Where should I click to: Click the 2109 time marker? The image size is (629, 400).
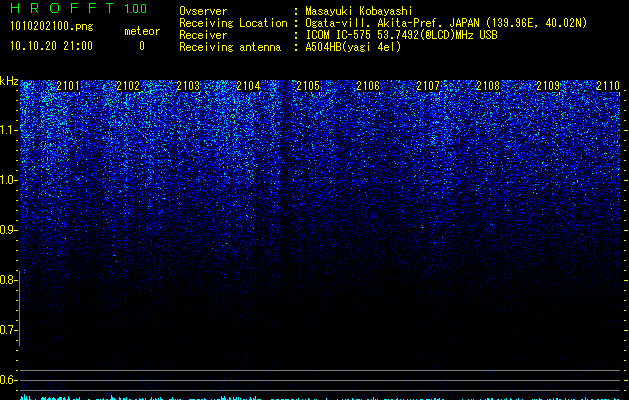click(x=548, y=86)
